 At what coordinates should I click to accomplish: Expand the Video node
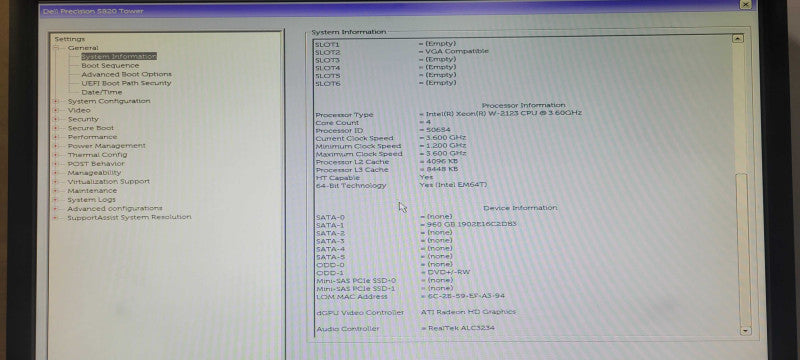pyautogui.click(x=56, y=110)
